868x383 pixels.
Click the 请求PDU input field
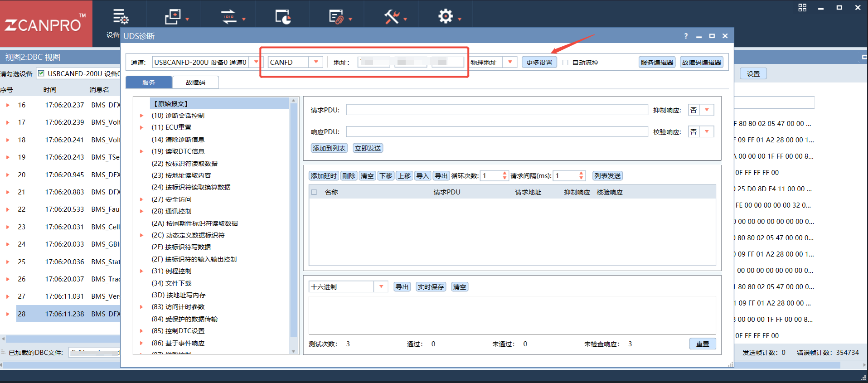[x=497, y=110]
